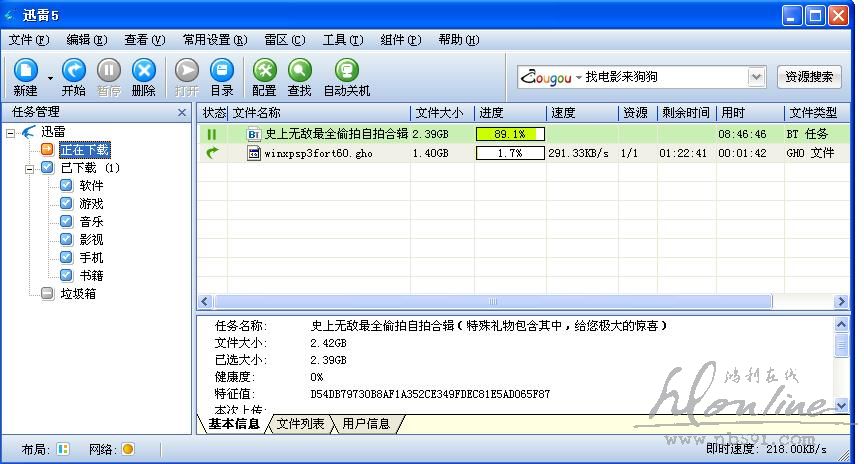This screenshot has width=864, height=464.
Task: Click the paused status icon of BT task
Action: coord(212,134)
